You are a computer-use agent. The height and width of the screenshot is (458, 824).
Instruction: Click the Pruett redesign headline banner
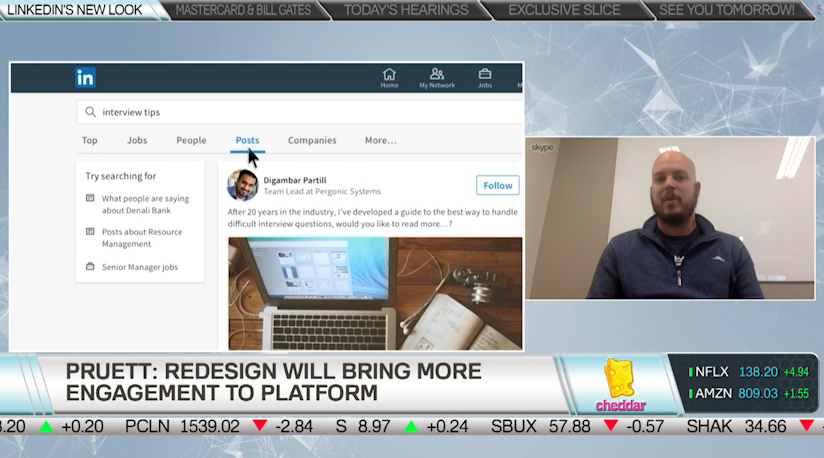tap(273, 382)
